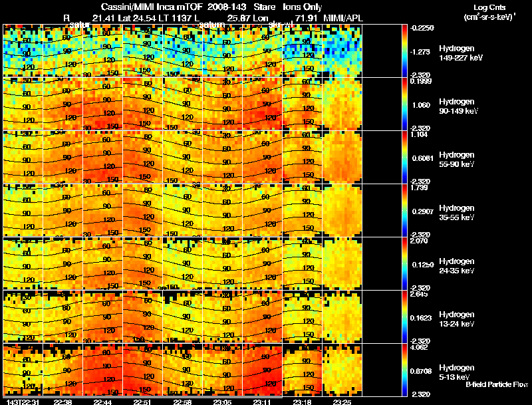Open the 23:11 image in bottom row

pos(262,370)
